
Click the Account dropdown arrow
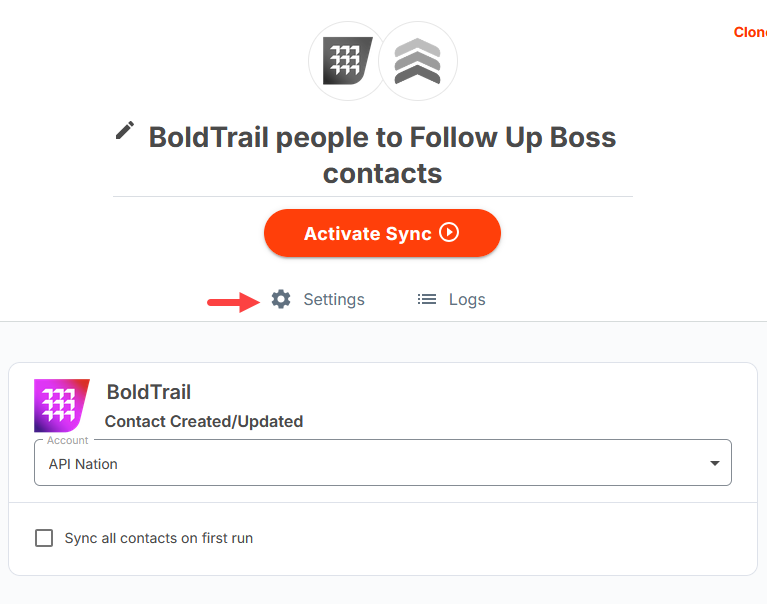coord(714,464)
